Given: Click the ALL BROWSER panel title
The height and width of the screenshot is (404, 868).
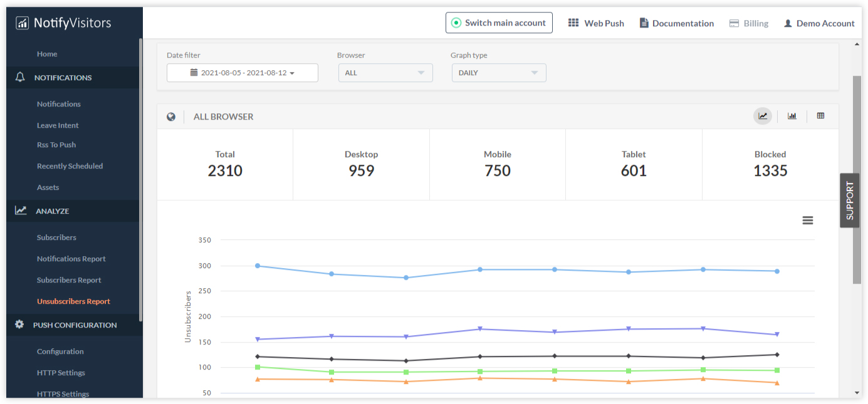Looking at the screenshot, I should [x=223, y=117].
